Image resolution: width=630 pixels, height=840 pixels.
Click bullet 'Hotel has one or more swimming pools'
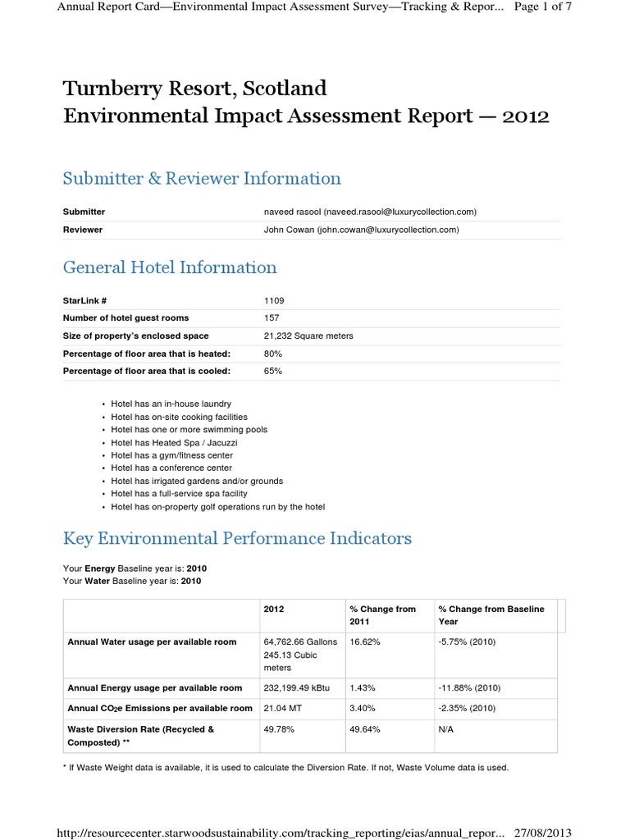[189, 430]
